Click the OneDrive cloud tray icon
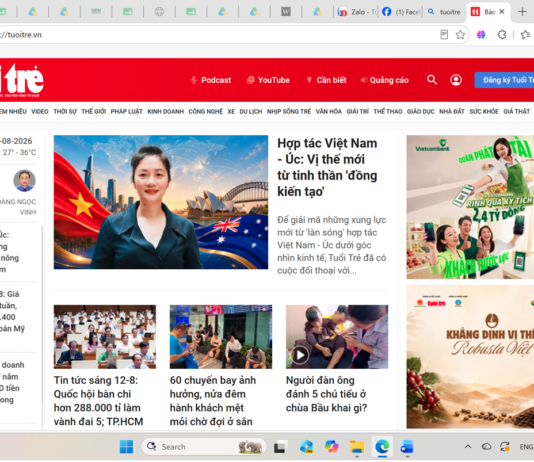The height and width of the screenshot is (462, 534). coord(486,447)
